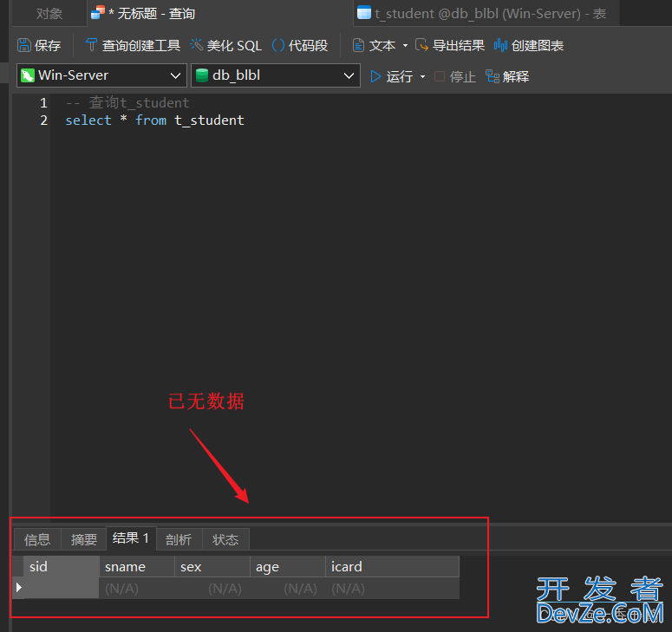Expand the 运行 run options arrow
Viewport: 672px width, 632px height.
point(422,76)
